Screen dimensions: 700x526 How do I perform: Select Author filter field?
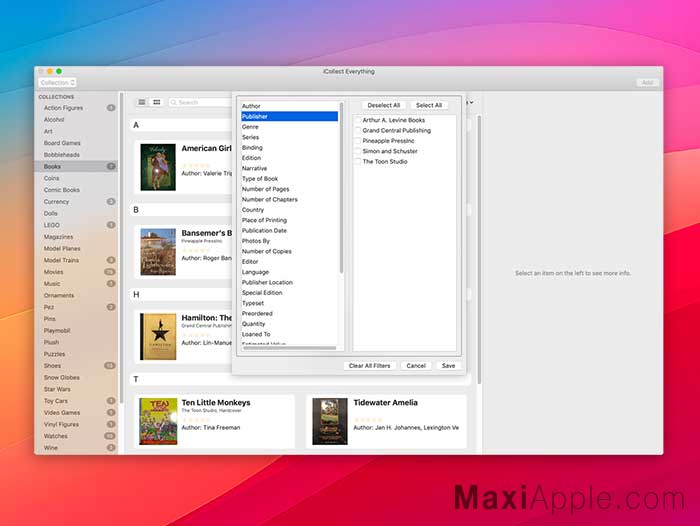pos(289,106)
